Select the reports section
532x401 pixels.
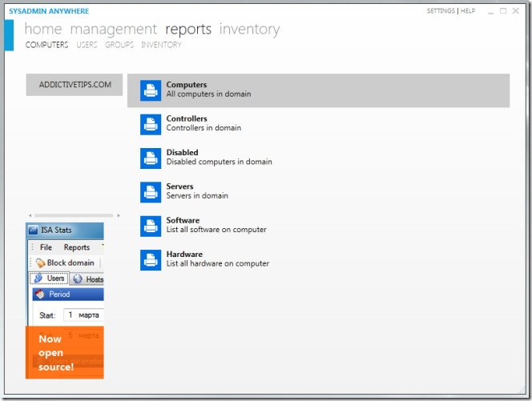tap(188, 30)
